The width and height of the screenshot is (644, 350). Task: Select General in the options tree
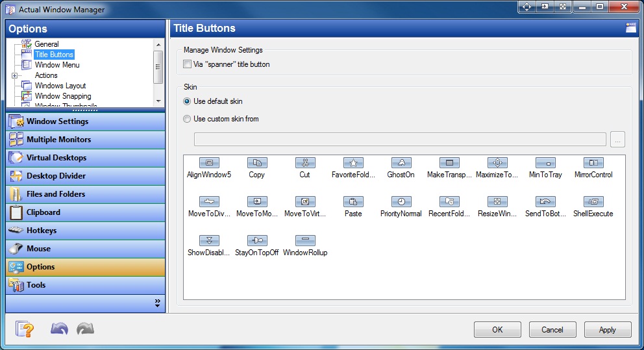[46, 44]
